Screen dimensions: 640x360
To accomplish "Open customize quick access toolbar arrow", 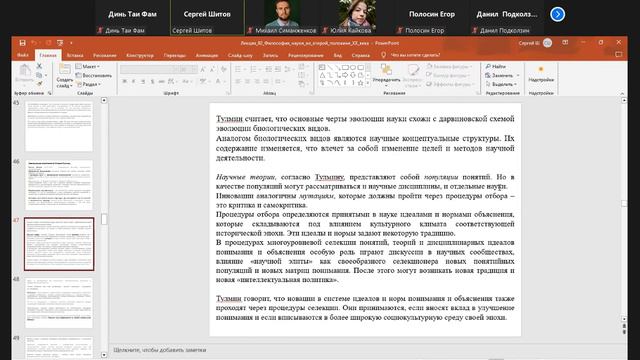I will tap(71, 43).
